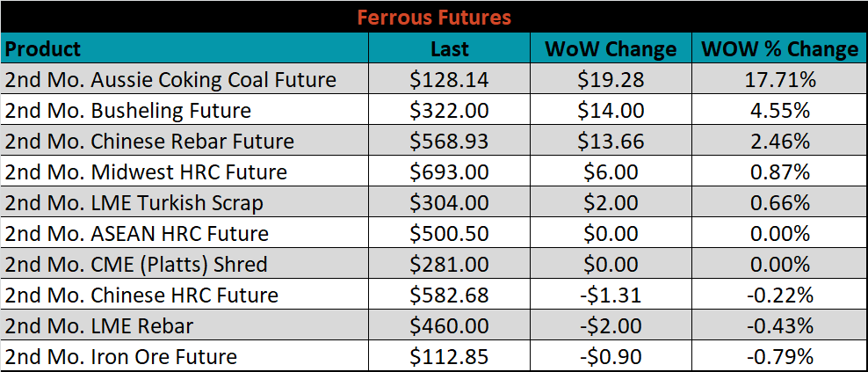
Task: Select the WoW Change column header
Action: tap(611, 47)
